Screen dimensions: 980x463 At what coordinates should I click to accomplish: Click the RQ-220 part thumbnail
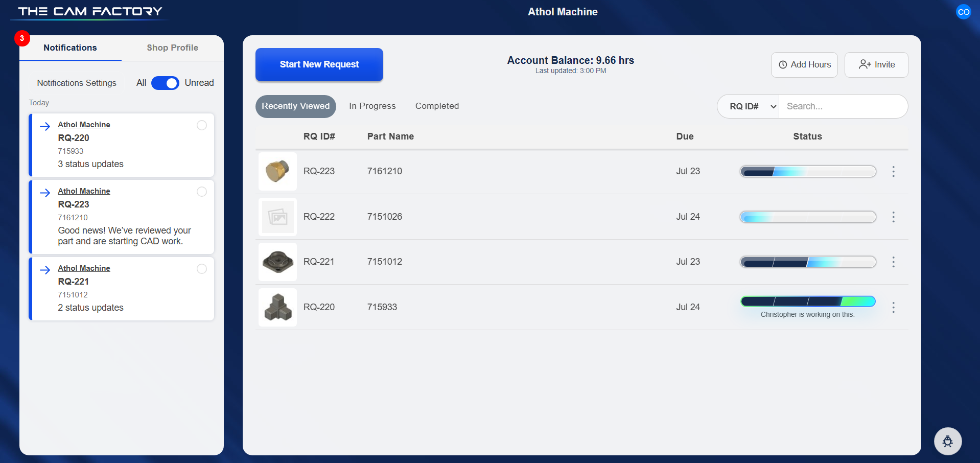click(277, 307)
